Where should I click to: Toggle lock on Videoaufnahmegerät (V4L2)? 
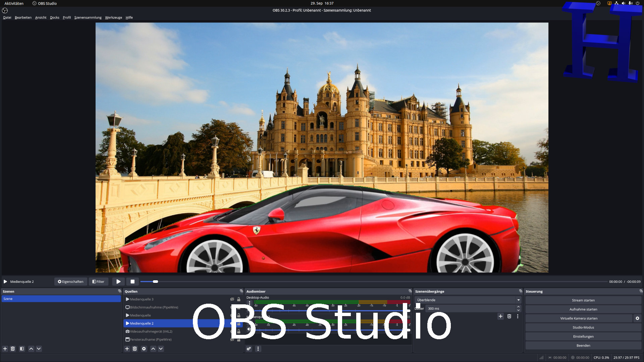[239, 331]
